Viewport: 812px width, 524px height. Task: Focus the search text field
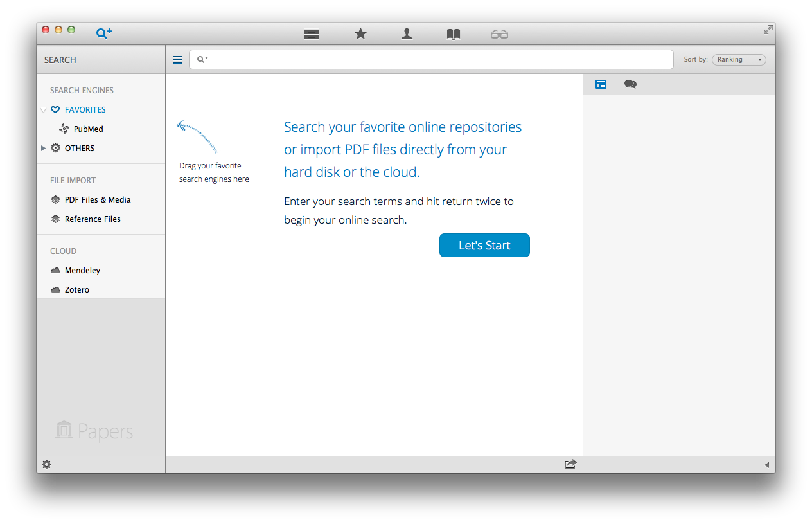point(431,59)
